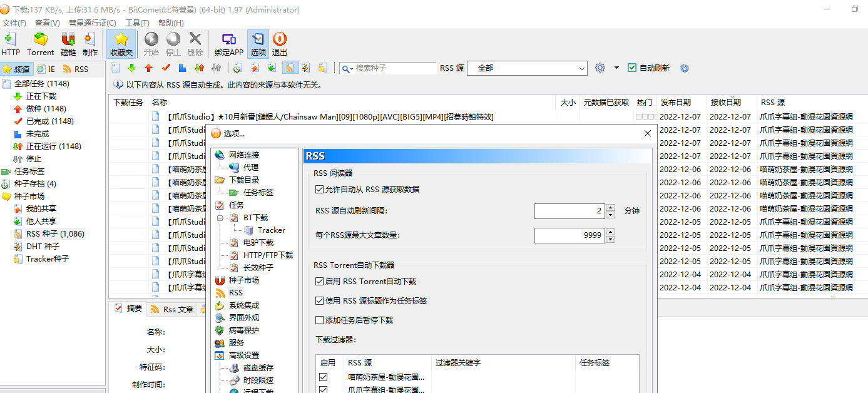This screenshot has width=868, height=393.
Task: Toggle the 自动刷新 auto-refresh checkbox
Action: 632,68
